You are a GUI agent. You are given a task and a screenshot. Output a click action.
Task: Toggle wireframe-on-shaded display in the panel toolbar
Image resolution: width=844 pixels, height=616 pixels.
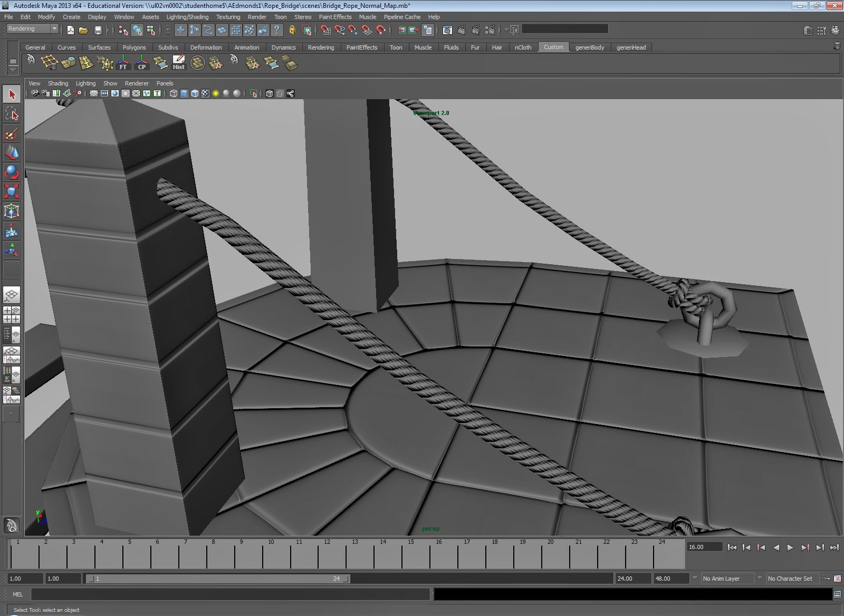coord(194,93)
